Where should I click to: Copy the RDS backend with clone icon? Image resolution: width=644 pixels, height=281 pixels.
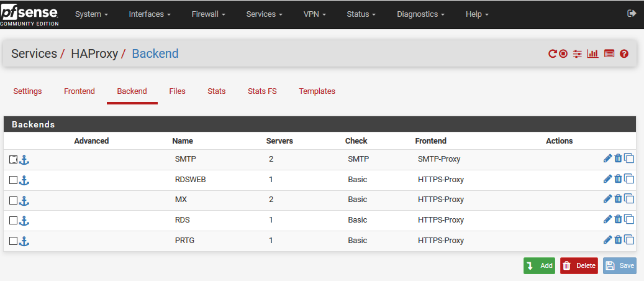click(629, 219)
